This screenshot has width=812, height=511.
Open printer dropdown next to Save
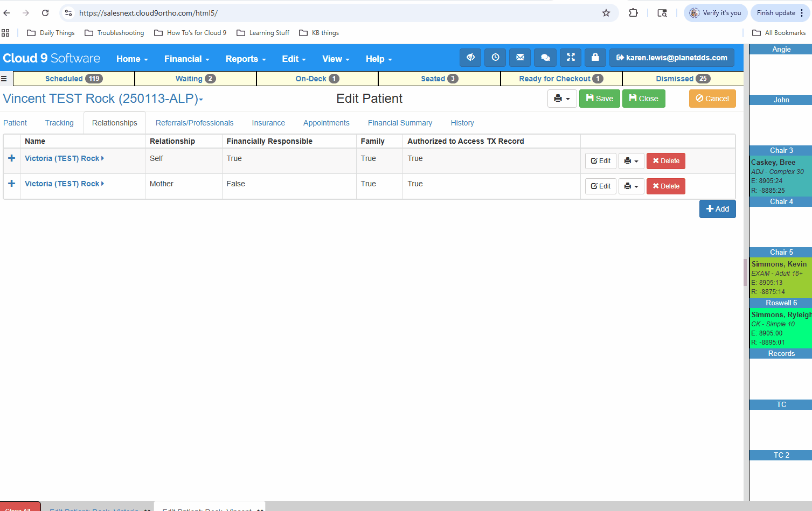coord(562,99)
